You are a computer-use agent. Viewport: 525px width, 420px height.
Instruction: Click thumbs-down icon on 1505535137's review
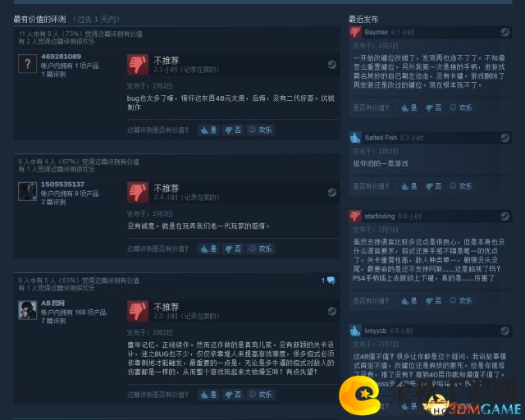pos(138,193)
